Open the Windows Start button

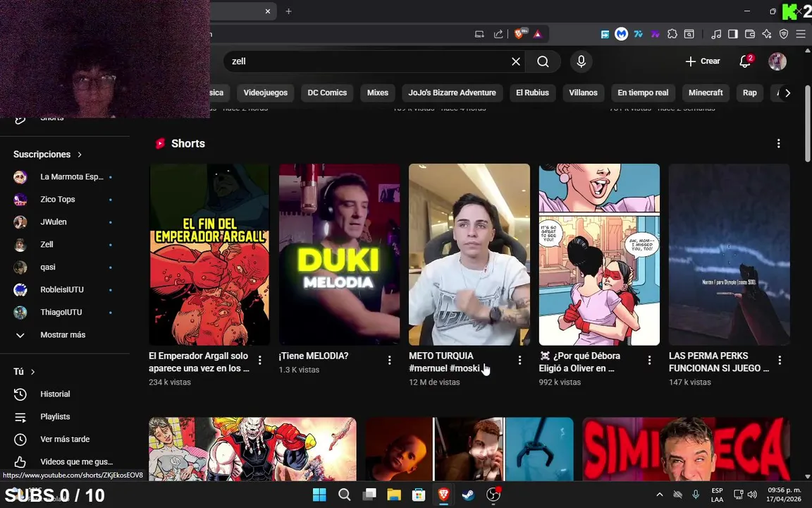pyautogui.click(x=319, y=495)
